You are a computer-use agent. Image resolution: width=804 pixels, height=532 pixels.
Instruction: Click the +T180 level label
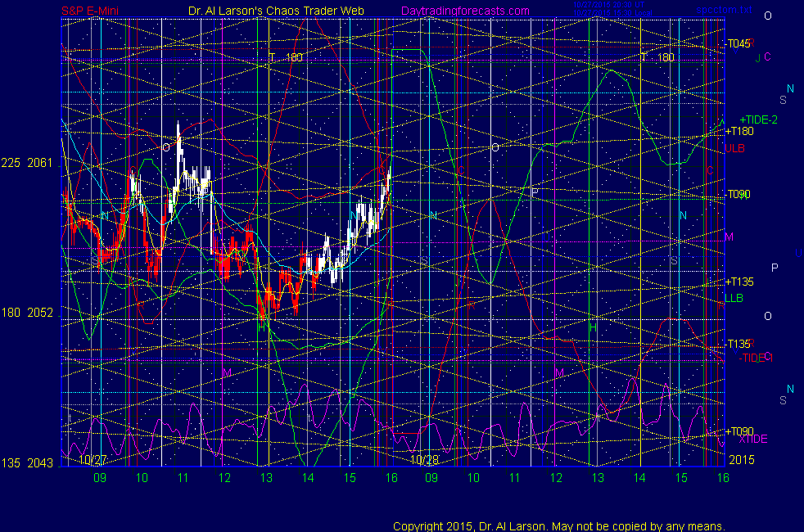click(x=739, y=131)
